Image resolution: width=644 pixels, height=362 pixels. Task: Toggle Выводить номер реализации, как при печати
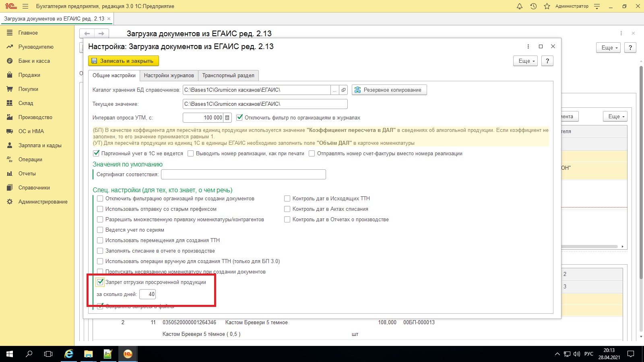[x=191, y=153]
